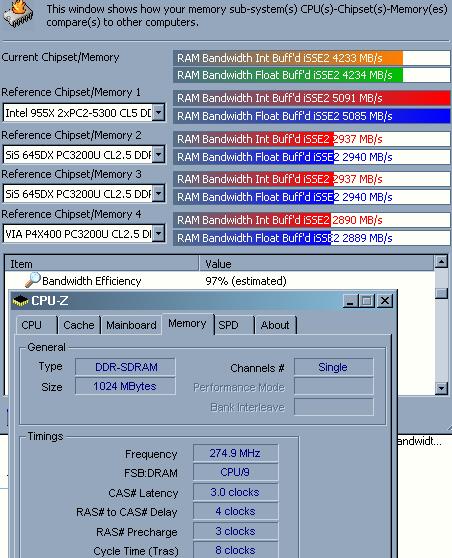This screenshot has height=558, width=452.
Task: Click the CPU-Z chip title icon
Action: pos(20,301)
